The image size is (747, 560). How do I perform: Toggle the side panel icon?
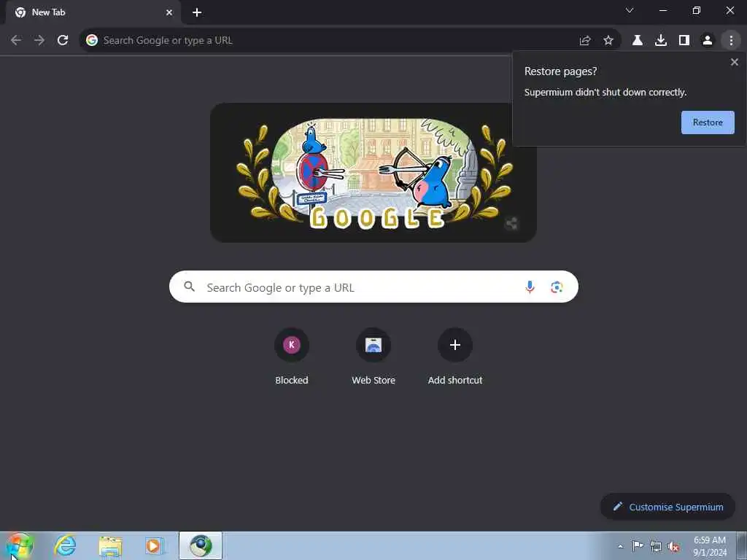click(684, 41)
